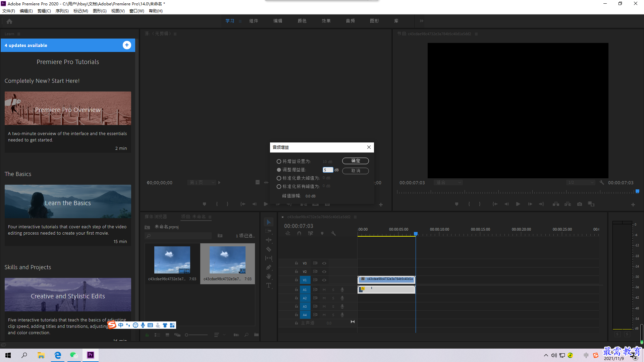Open 1/2 playback resolution dropdown

581,183
